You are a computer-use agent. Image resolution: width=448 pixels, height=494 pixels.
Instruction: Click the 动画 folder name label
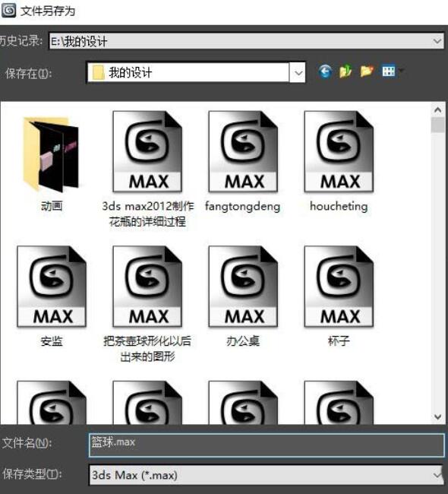pyautogui.click(x=52, y=206)
